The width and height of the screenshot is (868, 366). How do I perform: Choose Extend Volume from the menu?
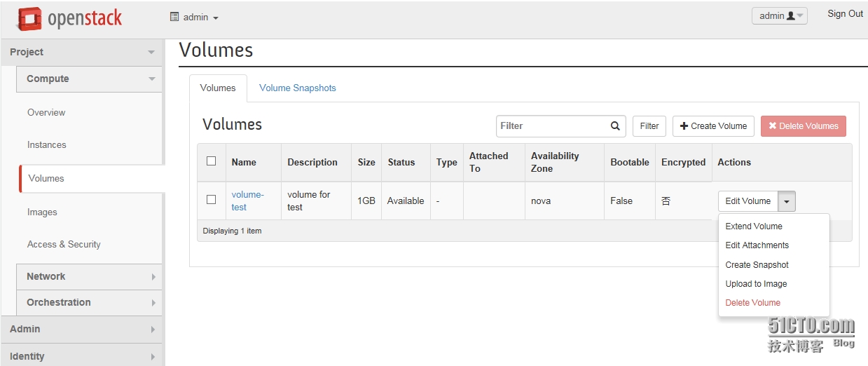click(754, 226)
